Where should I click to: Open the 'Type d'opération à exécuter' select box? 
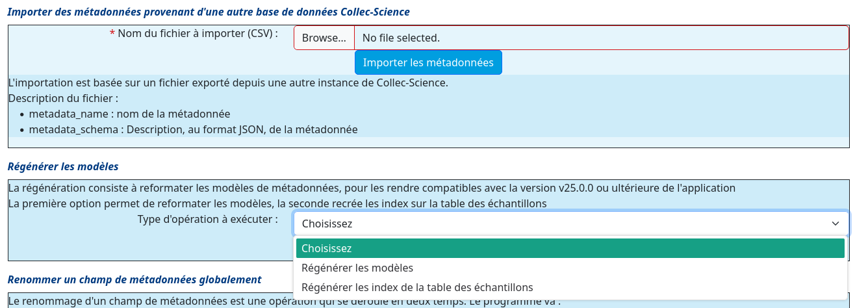point(571,224)
